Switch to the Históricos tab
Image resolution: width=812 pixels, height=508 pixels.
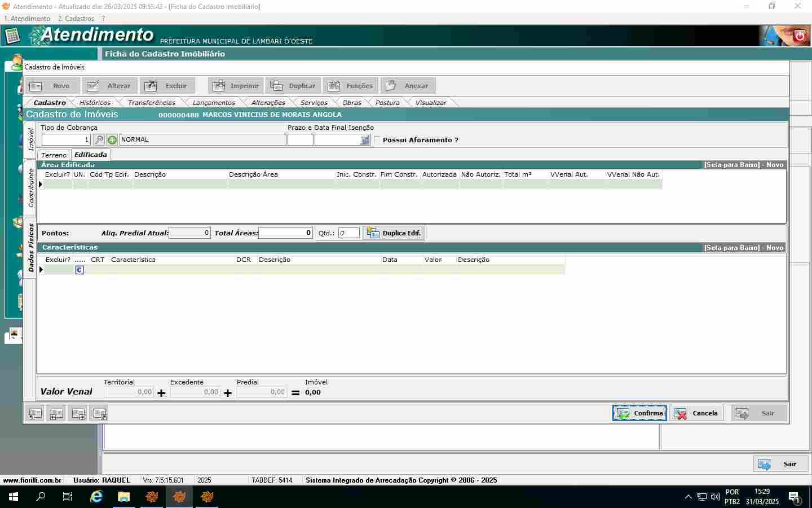tap(95, 103)
